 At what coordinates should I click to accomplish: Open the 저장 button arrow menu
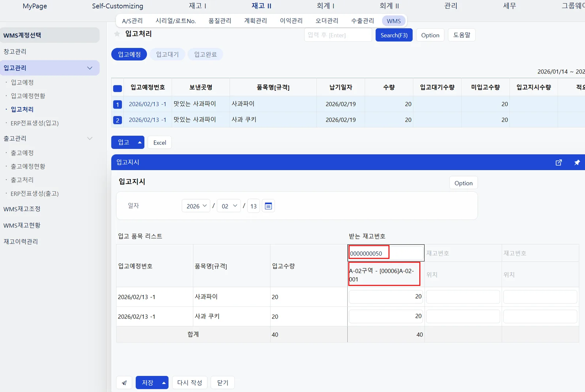[x=164, y=382]
